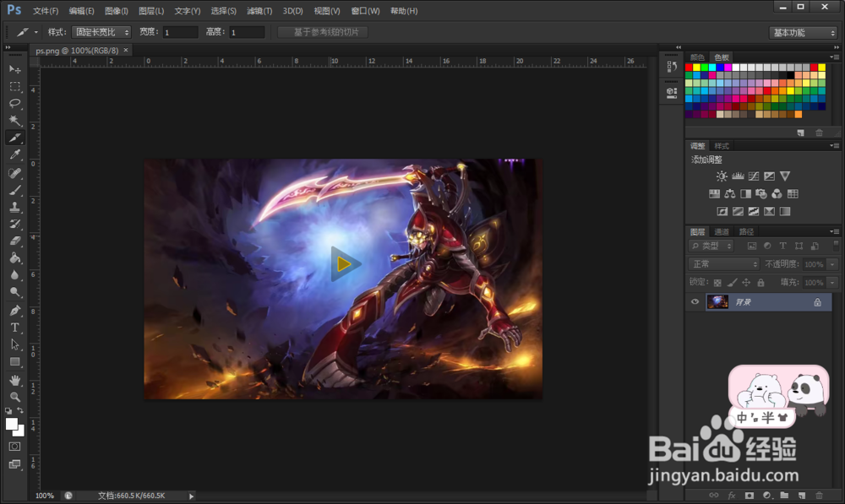Select the Dodge tool
This screenshot has height=504, width=845.
(14, 292)
